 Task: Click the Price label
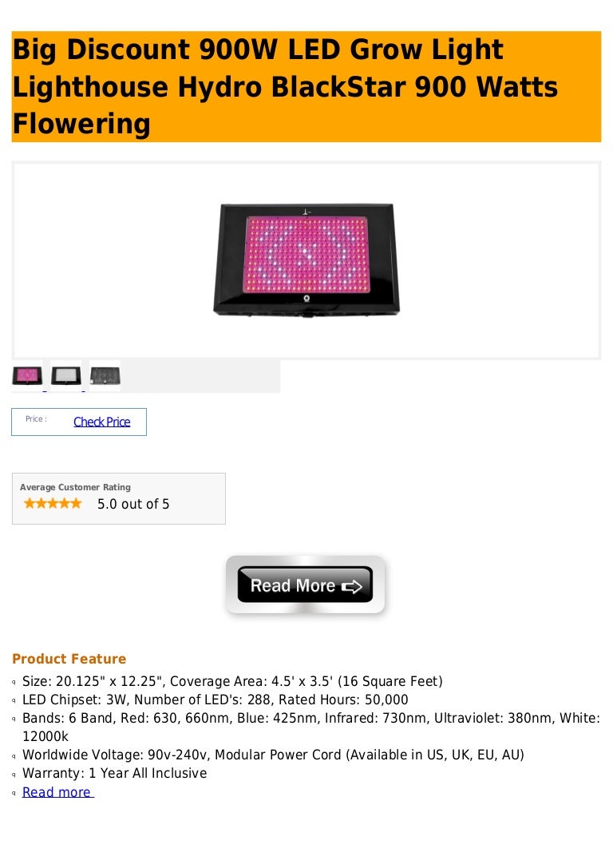tap(36, 419)
